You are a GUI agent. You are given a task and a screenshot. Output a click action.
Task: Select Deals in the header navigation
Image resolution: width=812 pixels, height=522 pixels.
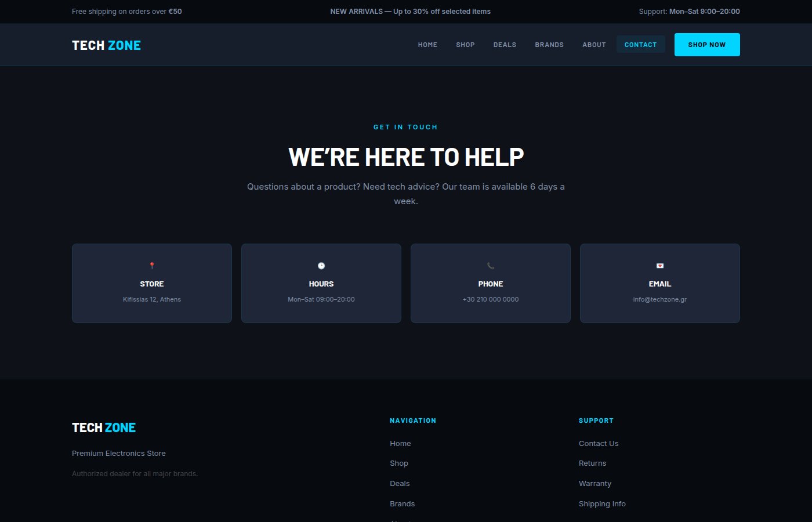pos(505,45)
